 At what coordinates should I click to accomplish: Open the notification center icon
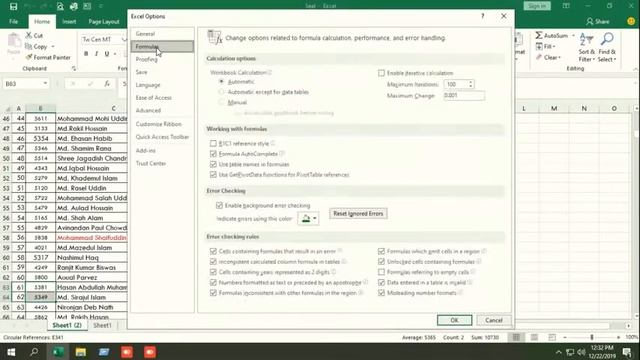[627, 352]
